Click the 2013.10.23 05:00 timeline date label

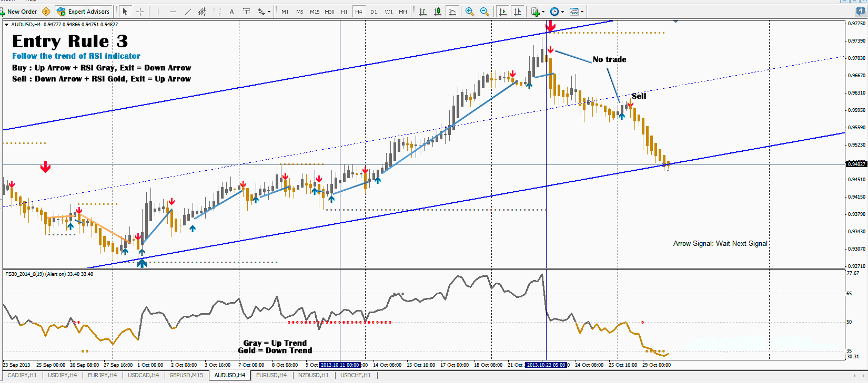point(546,365)
